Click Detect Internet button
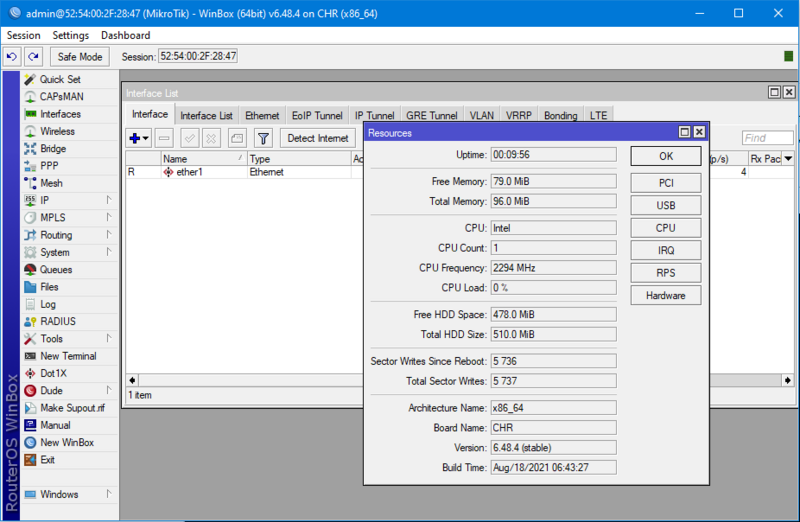Viewport: 800px width, 522px height. click(x=318, y=138)
